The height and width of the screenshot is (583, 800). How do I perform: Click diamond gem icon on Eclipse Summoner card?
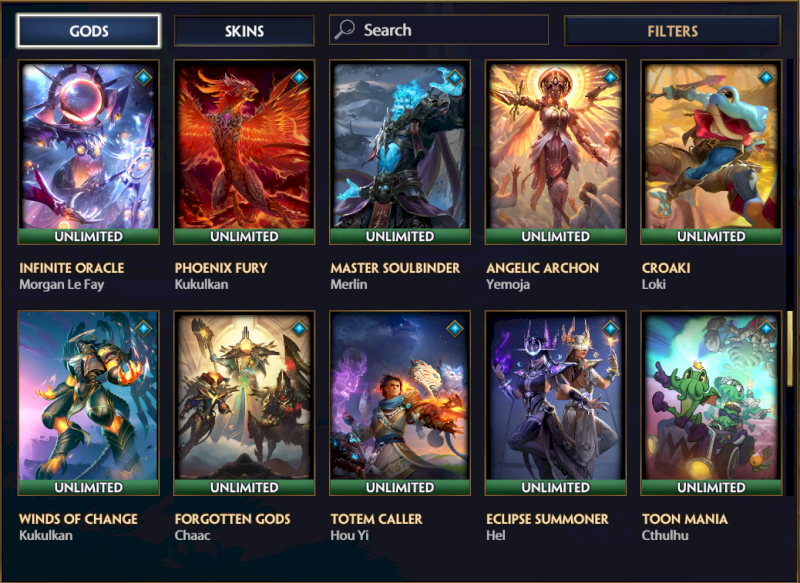(x=611, y=328)
